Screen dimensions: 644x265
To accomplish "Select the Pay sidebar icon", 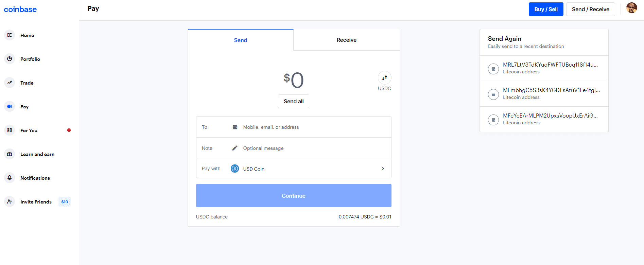I will [10, 106].
